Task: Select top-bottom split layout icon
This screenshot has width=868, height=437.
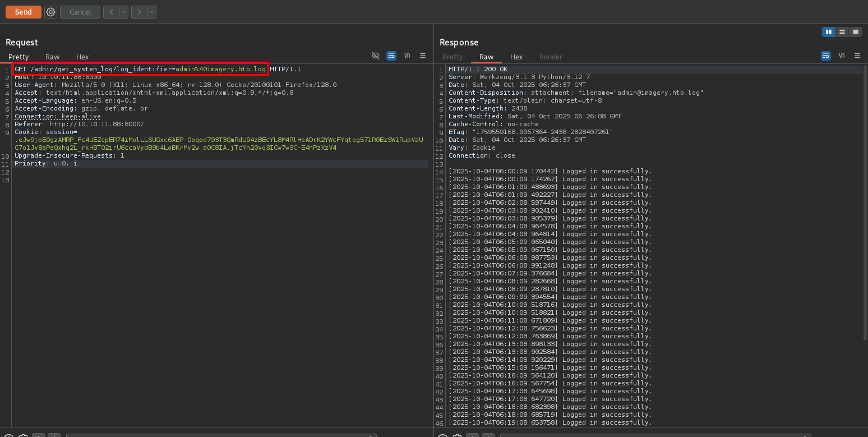Action: 842,32
